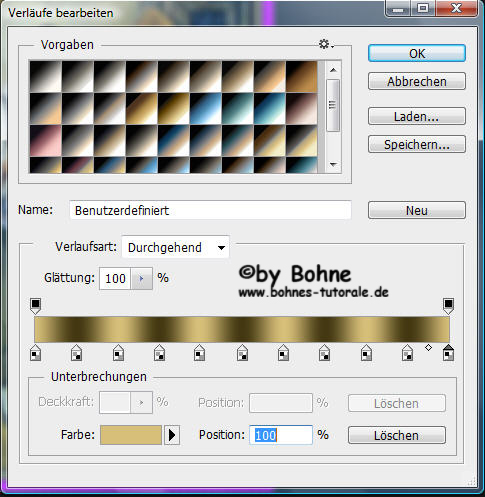Select the first color stop below gradient

[x=35, y=353]
